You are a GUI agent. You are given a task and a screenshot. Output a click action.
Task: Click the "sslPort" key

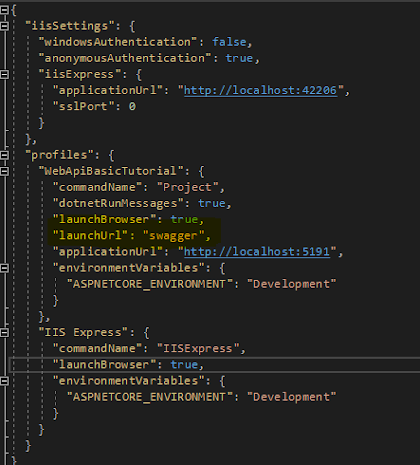coord(83,107)
